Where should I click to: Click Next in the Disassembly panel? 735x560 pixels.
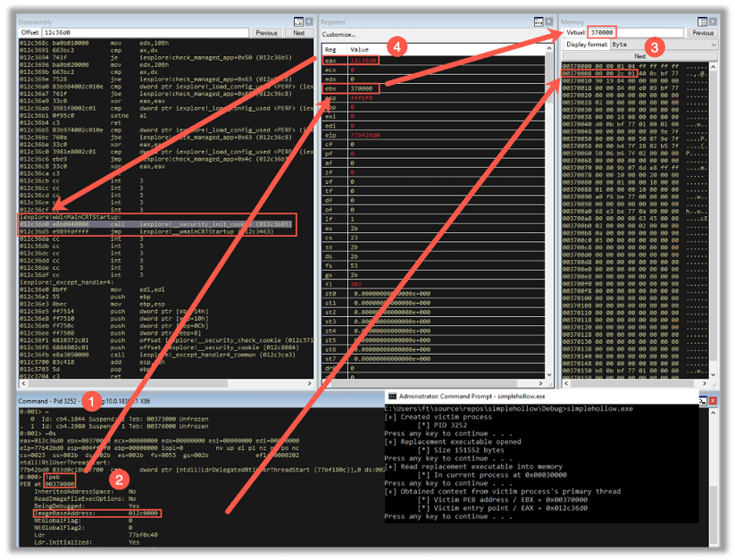coord(301,32)
